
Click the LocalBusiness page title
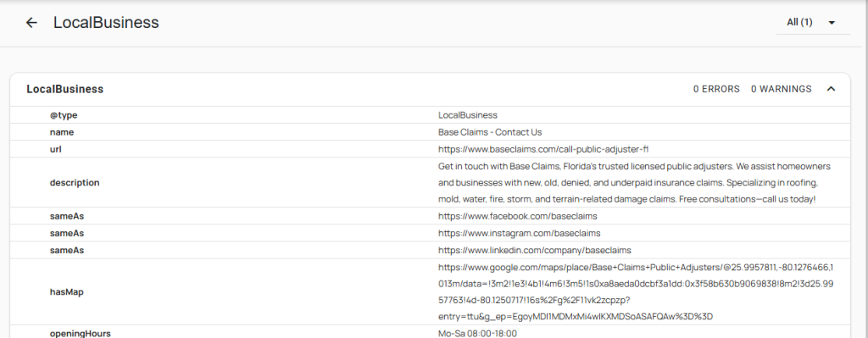coord(106,23)
